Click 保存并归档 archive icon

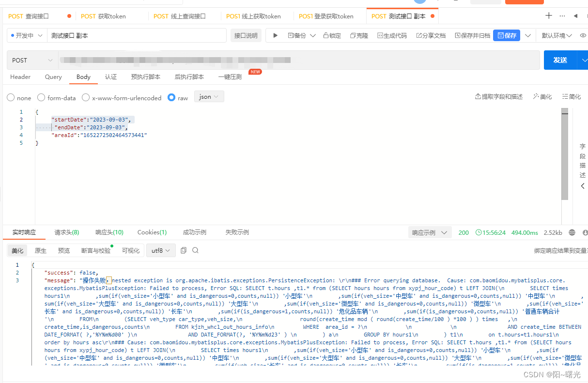472,35
